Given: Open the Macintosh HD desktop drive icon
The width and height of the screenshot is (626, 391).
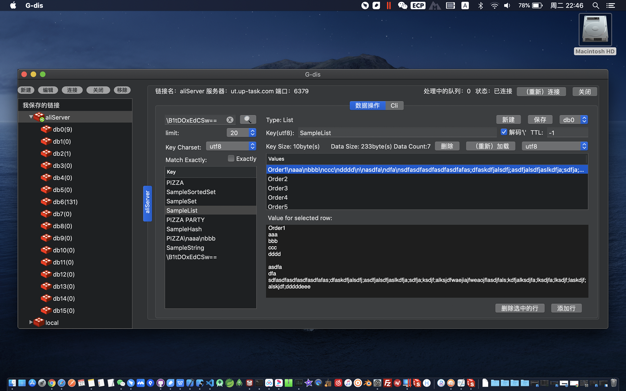Looking at the screenshot, I should pos(595,30).
